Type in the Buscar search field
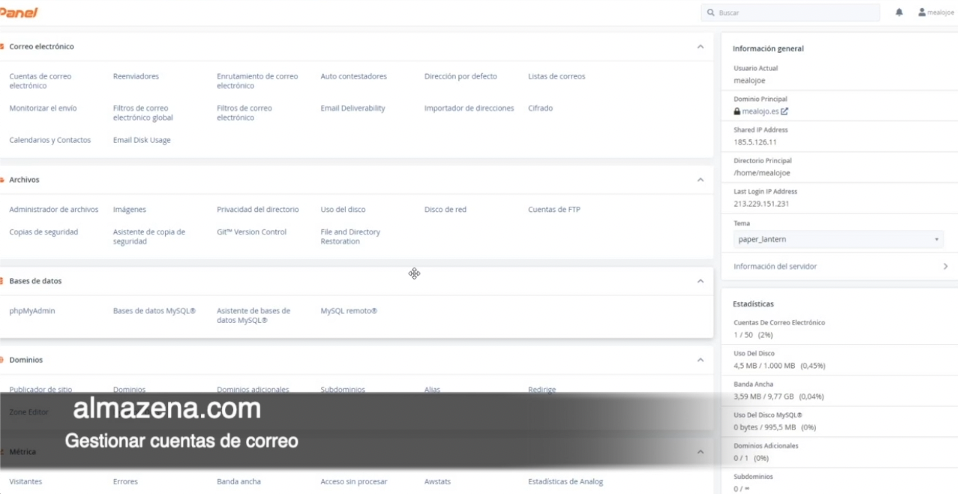 coord(795,13)
